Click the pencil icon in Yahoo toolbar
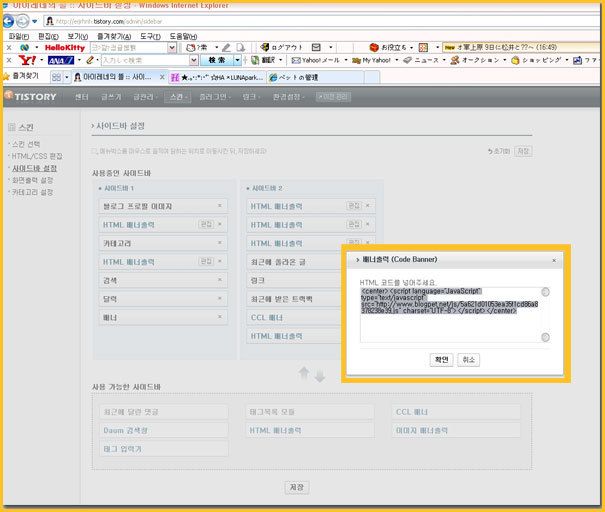This screenshot has width=605, height=512. click(90, 60)
